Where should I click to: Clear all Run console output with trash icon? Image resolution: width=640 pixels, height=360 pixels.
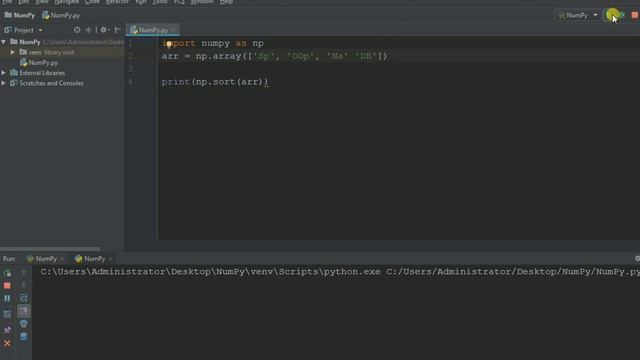24,336
